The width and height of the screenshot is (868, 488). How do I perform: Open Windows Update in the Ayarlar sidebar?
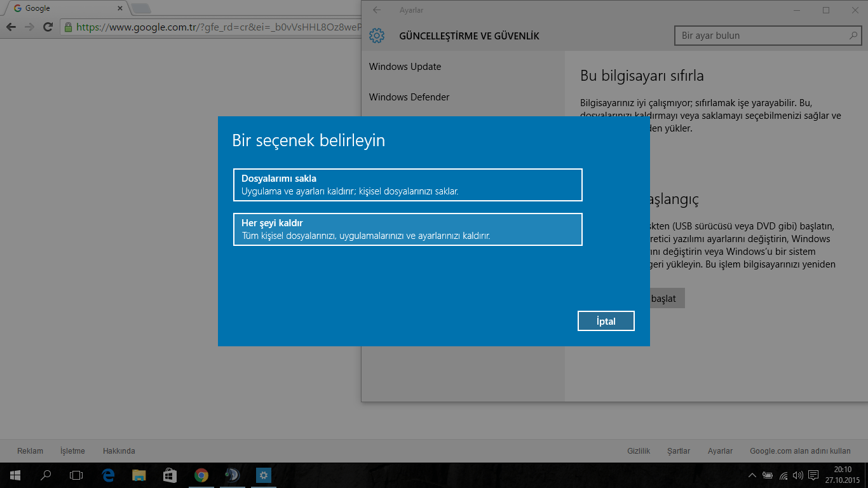pos(405,67)
